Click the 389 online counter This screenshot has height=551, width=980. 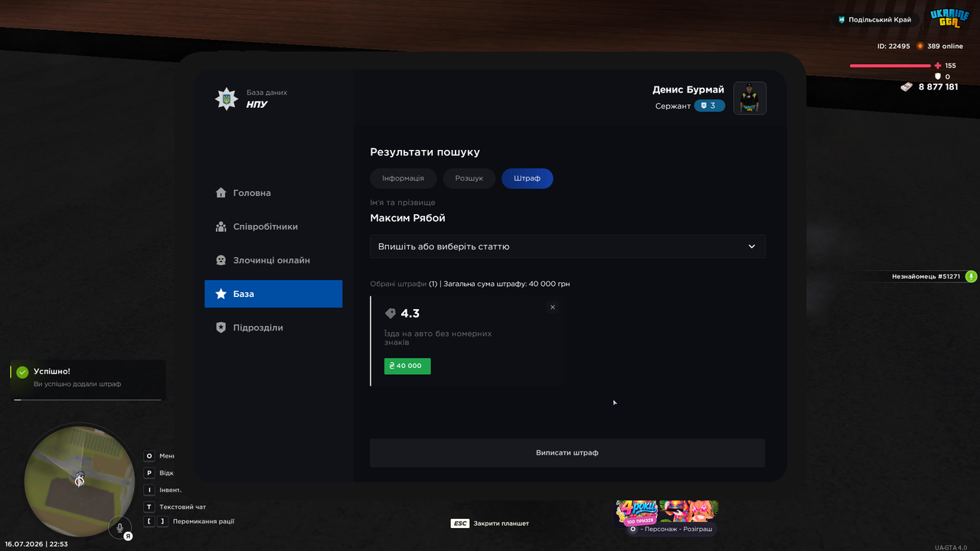945,46
